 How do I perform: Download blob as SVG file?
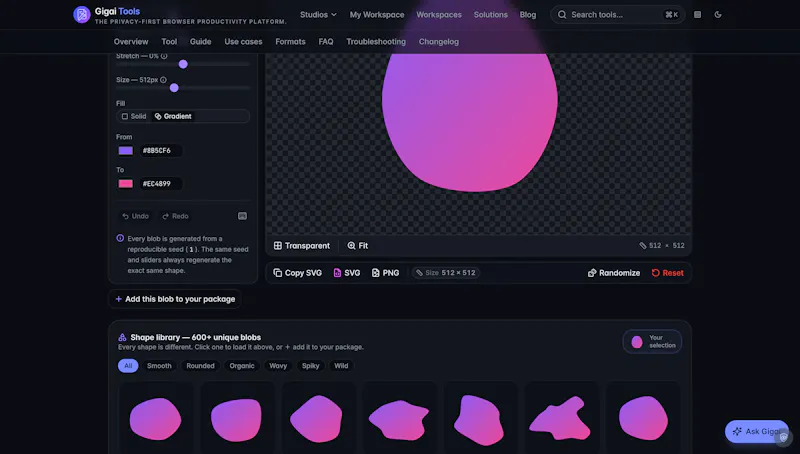tap(347, 273)
